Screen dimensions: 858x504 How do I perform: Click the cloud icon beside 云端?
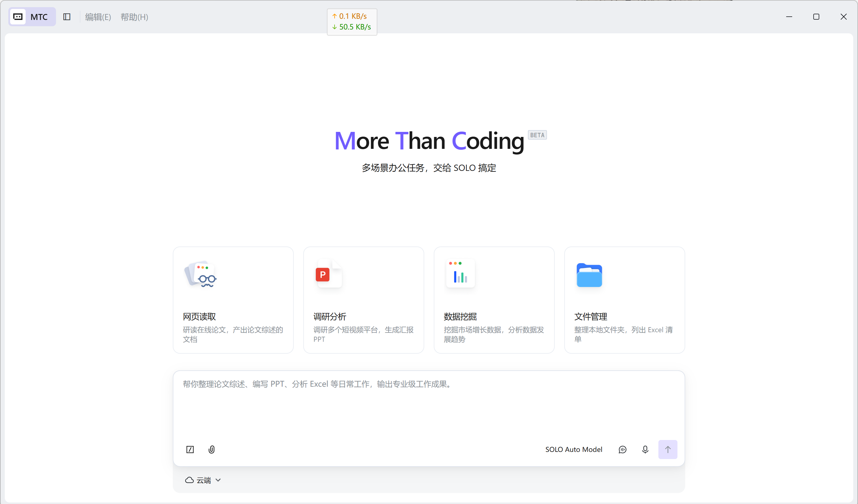(189, 480)
